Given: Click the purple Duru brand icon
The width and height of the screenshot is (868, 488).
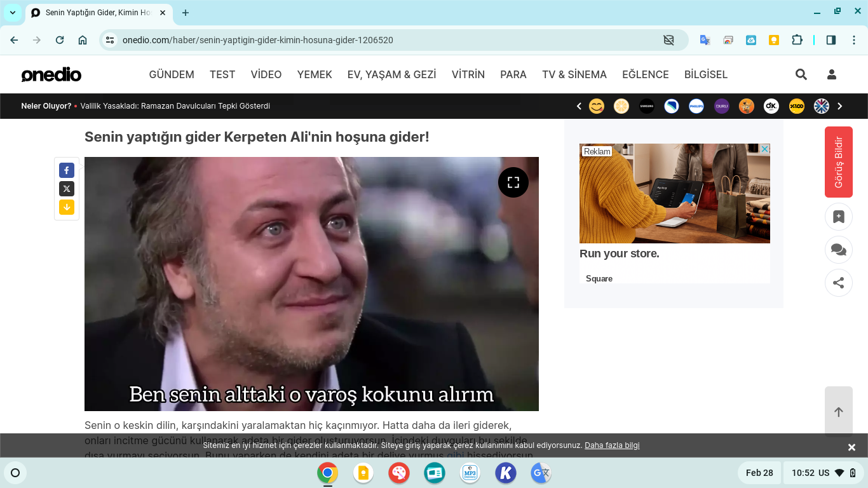Looking at the screenshot, I should click(x=722, y=106).
